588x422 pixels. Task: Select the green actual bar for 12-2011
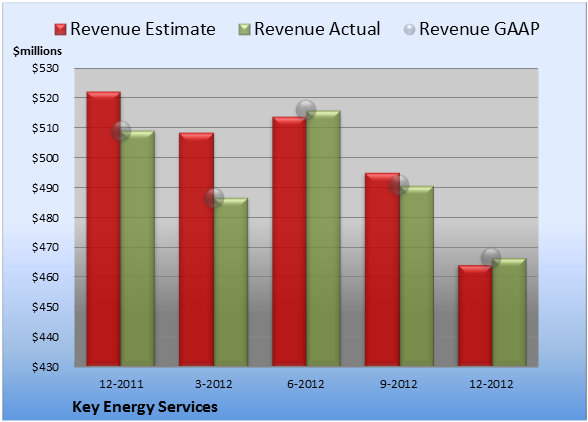pos(138,248)
